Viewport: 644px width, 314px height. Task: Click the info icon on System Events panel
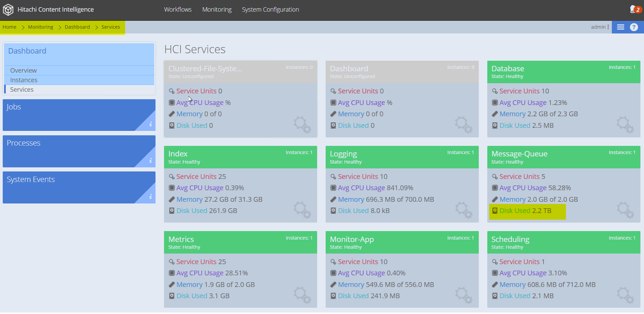coord(151,197)
